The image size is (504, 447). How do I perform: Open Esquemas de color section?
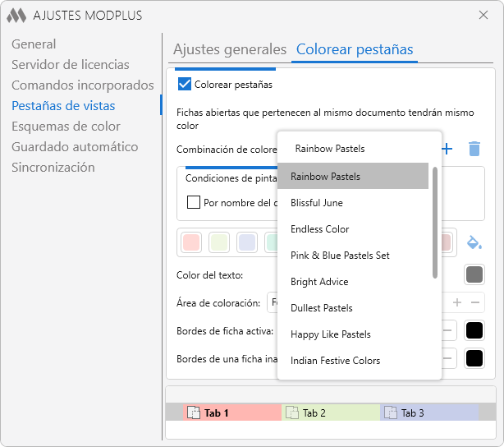coord(66,127)
